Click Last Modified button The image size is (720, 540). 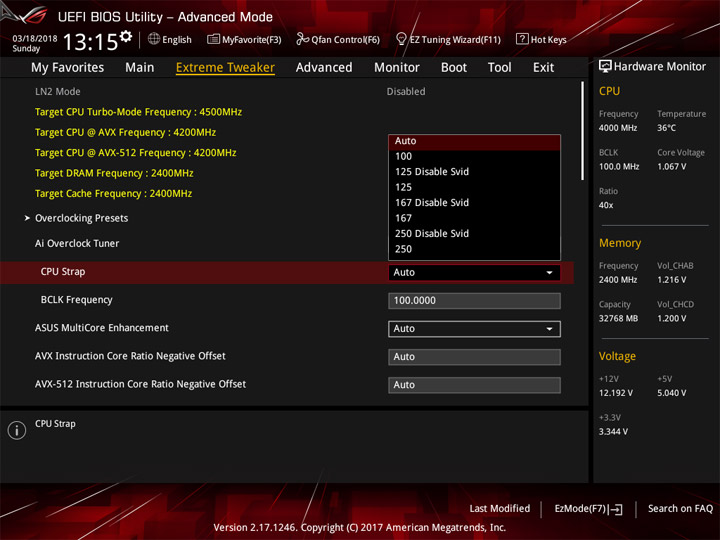500,509
